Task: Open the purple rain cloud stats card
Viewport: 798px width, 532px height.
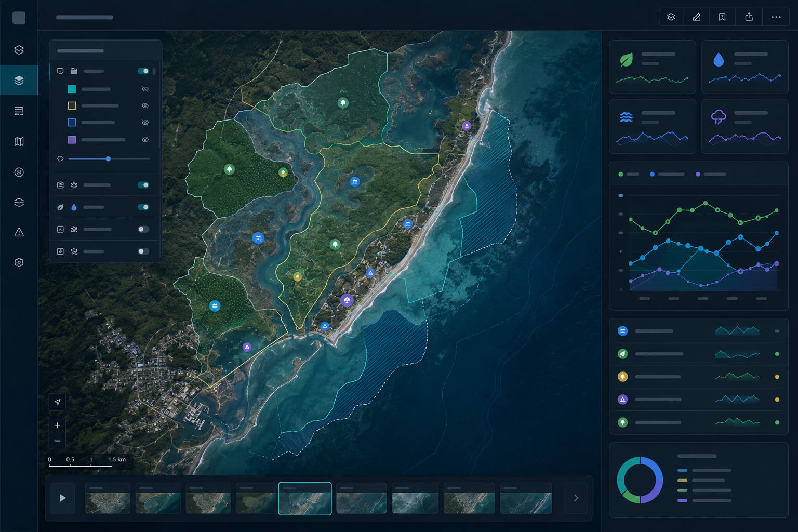Action: [x=745, y=126]
